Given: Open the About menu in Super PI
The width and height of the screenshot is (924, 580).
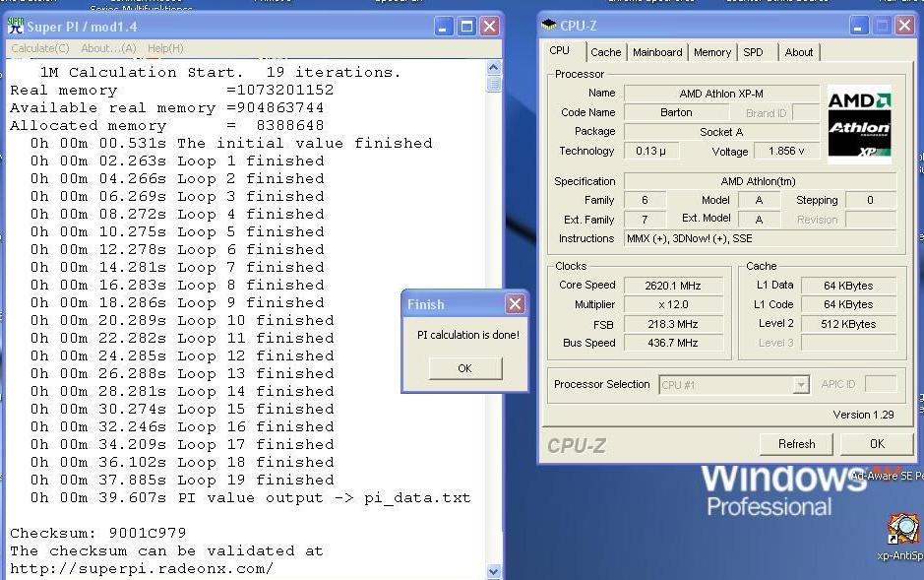Looking at the screenshot, I should (x=108, y=48).
